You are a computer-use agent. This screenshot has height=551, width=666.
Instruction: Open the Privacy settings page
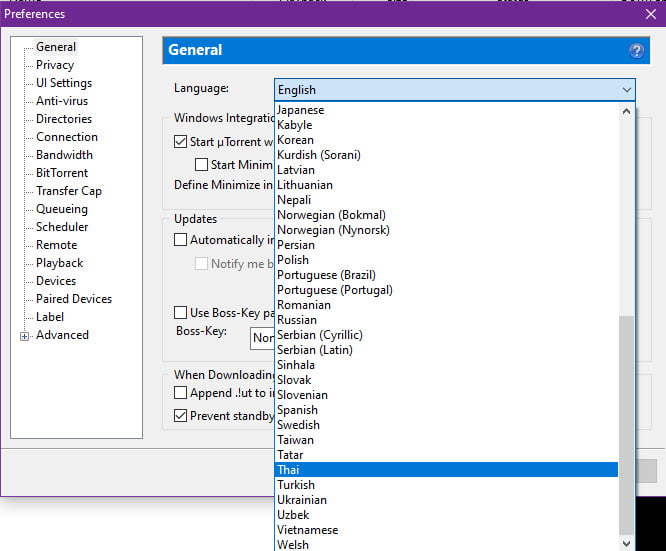55,65
